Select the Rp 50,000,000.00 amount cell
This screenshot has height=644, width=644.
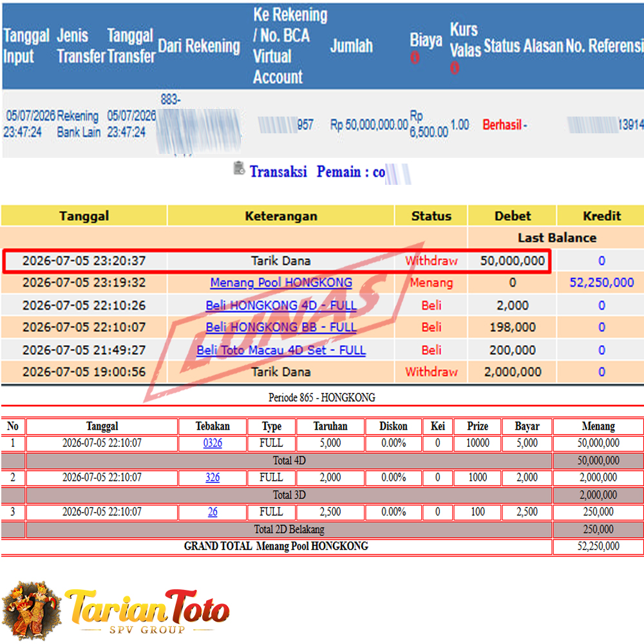point(369,124)
